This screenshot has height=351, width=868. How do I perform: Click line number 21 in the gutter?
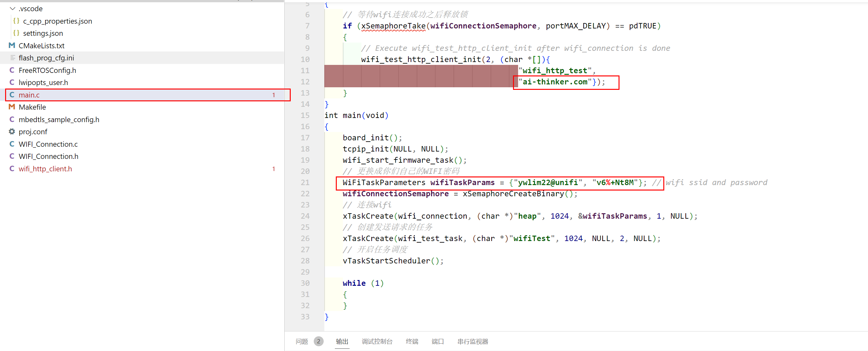coord(305,182)
